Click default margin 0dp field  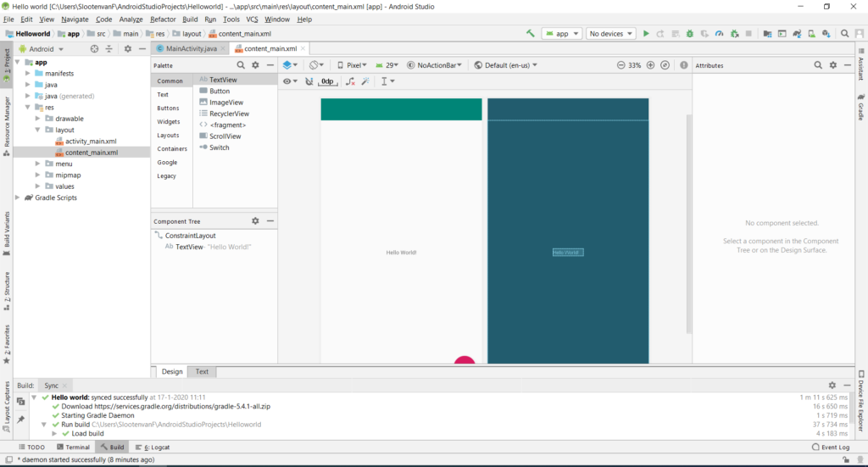[x=328, y=81]
